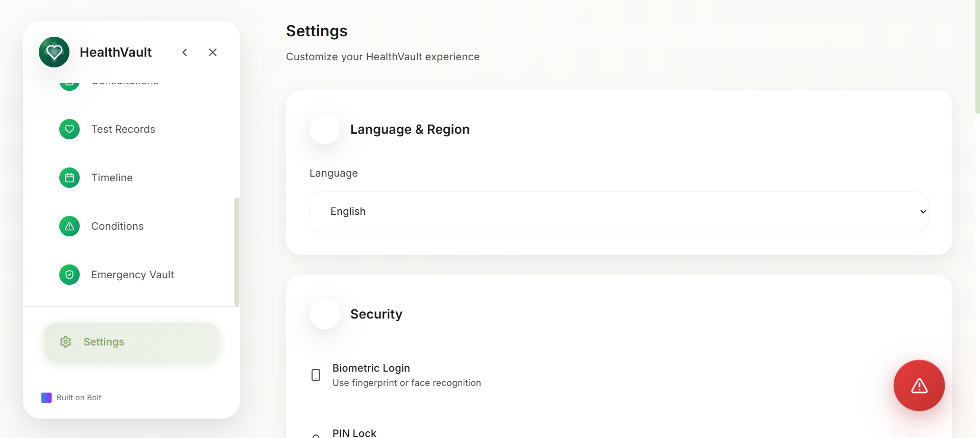
Task: Click the Timeline calendar icon
Action: coord(69,178)
